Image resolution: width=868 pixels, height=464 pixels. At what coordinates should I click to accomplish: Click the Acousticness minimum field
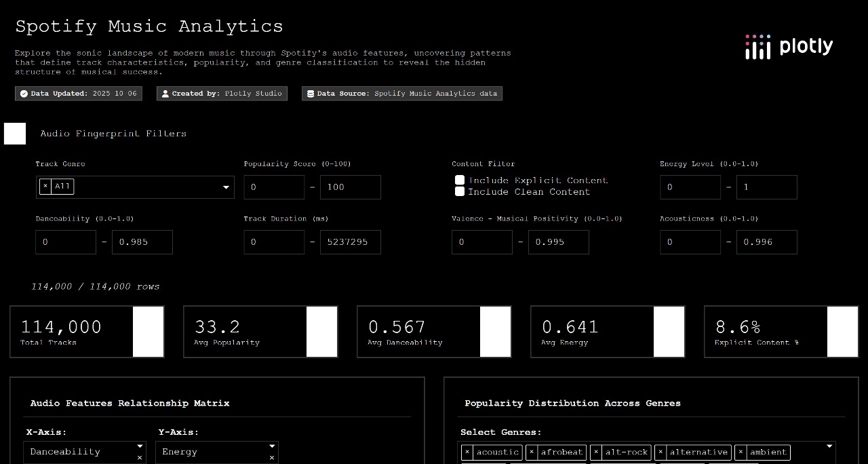690,242
